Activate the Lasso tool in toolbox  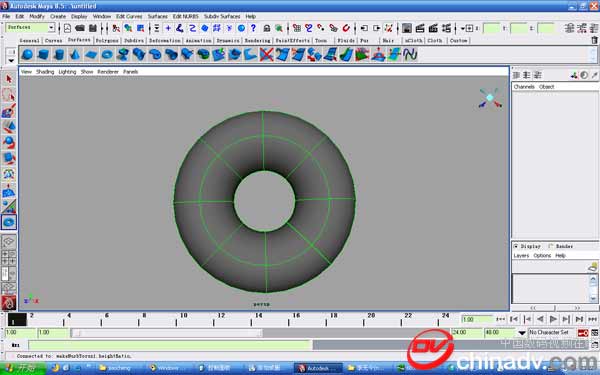[x=9, y=95]
